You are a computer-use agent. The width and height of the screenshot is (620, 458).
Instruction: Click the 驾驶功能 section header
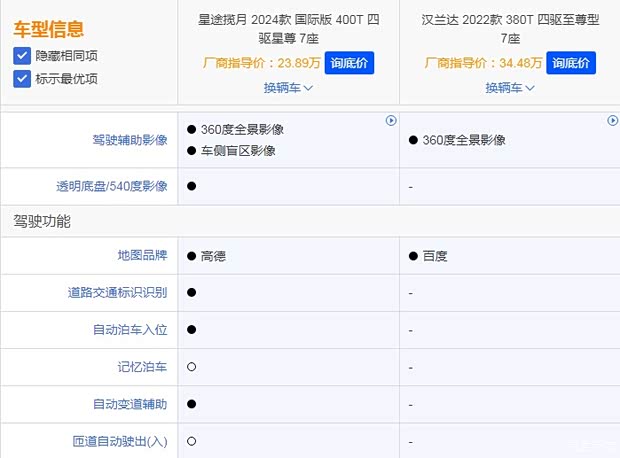[x=42, y=221]
